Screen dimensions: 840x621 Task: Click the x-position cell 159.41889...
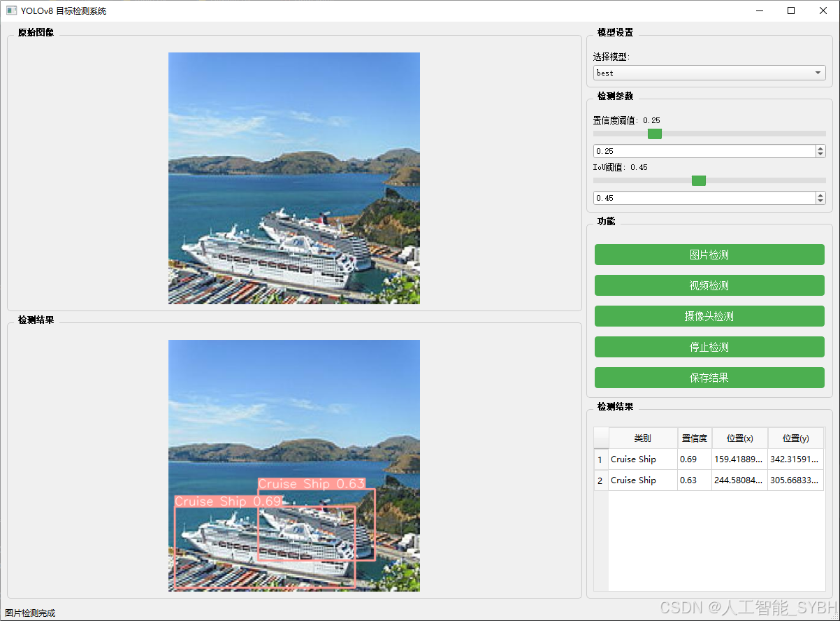pyautogui.click(x=740, y=459)
